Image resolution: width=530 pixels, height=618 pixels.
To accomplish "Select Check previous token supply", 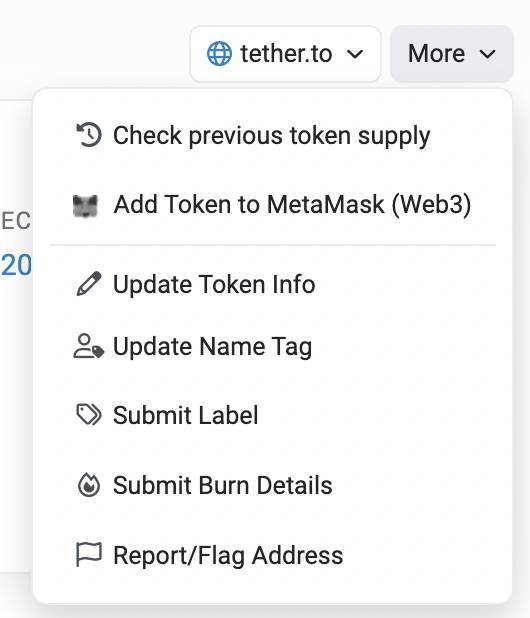I will tap(272, 135).
